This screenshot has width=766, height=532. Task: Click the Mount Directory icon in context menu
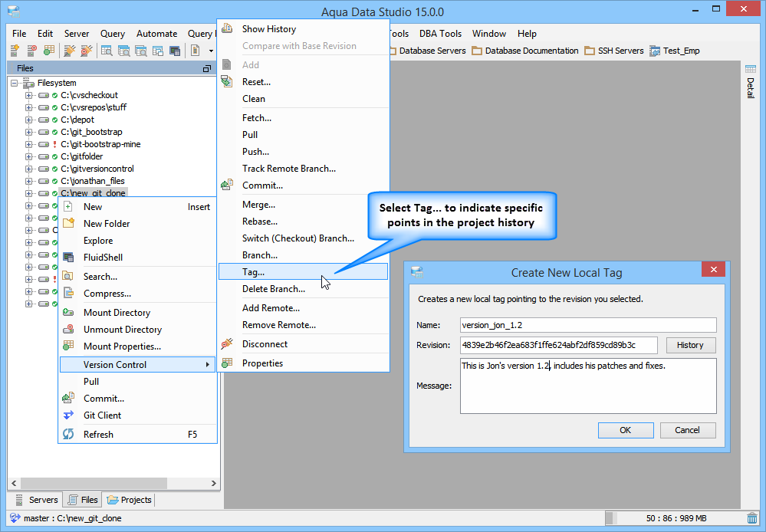pyautogui.click(x=68, y=312)
